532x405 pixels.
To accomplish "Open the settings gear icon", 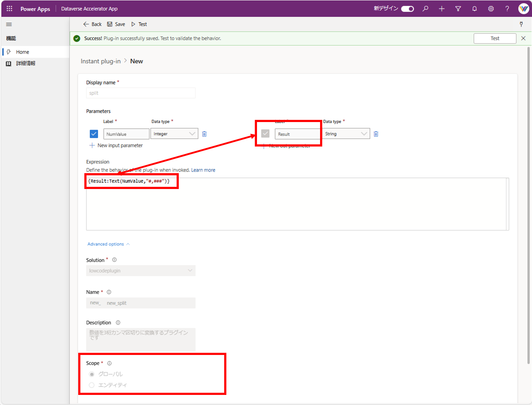I will coord(491,9).
